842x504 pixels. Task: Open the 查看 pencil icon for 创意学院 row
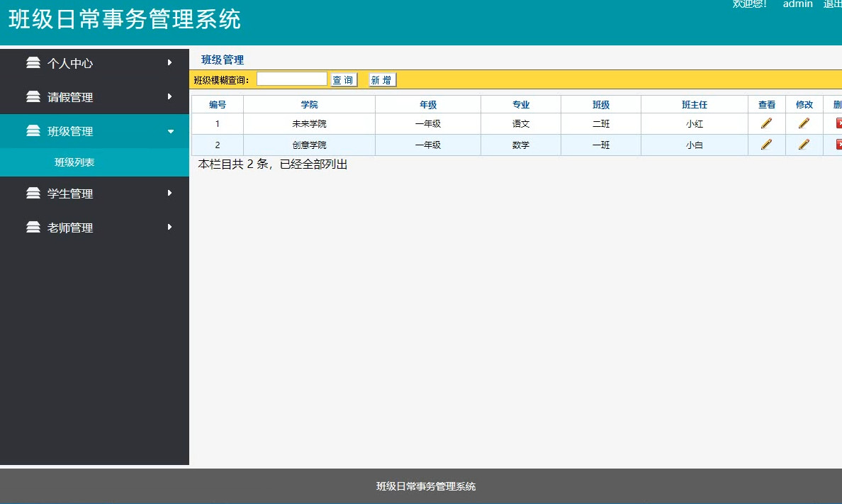point(766,144)
